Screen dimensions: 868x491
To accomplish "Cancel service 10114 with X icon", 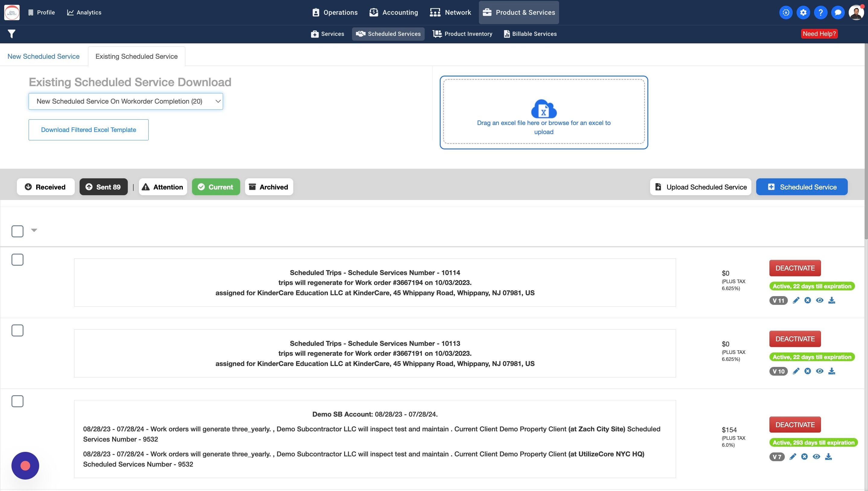I will (807, 300).
